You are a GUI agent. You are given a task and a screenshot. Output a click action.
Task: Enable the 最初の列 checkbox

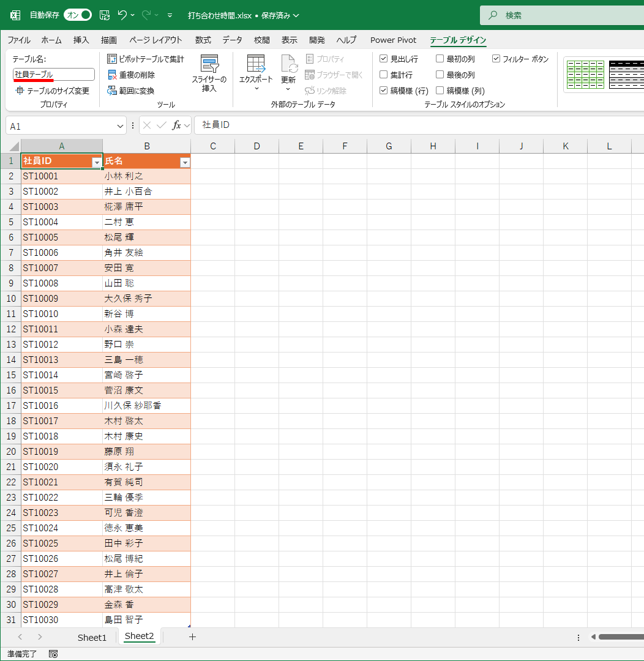click(x=440, y=59)
